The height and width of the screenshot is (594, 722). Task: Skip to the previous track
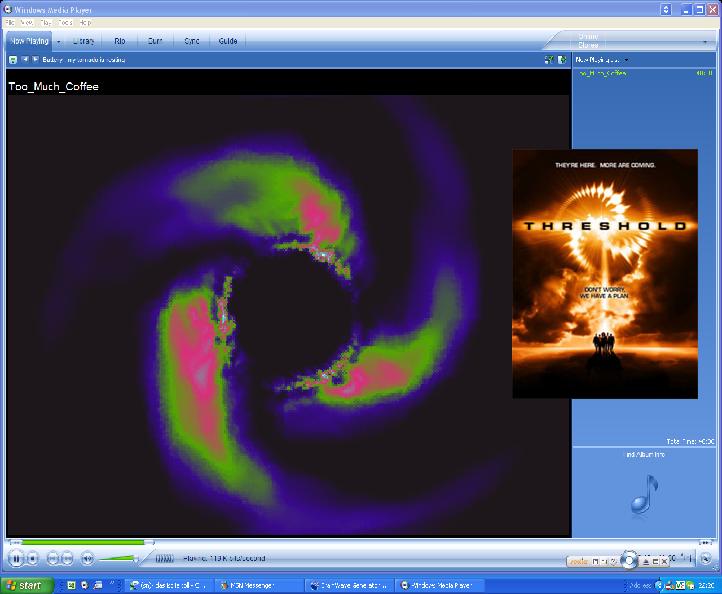point(53,559)
